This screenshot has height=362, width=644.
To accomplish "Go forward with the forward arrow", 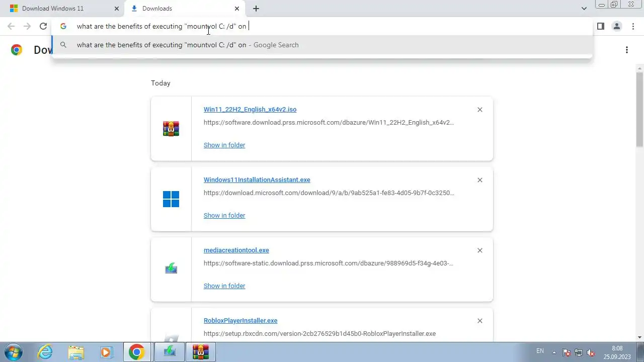I will coord(27,26).
